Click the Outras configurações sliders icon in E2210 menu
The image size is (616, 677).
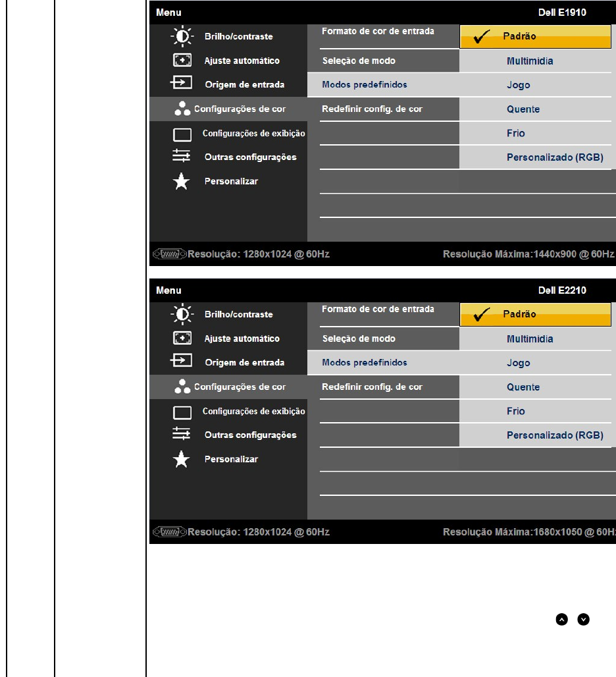pyautogui.click(x=181, y=433)
